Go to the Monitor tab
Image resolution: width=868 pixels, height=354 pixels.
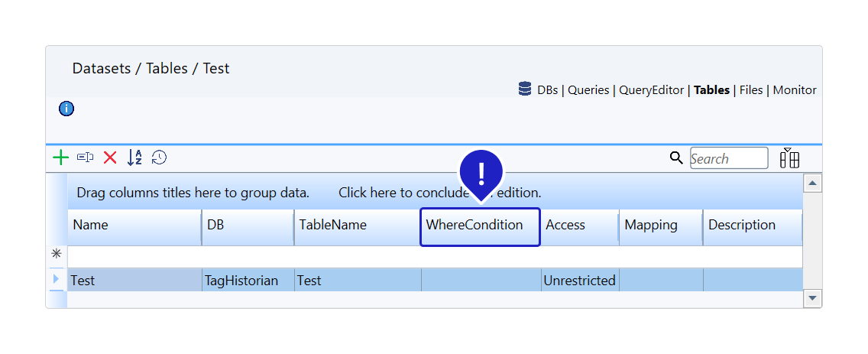pyautogui.click(x=795, y=90)
